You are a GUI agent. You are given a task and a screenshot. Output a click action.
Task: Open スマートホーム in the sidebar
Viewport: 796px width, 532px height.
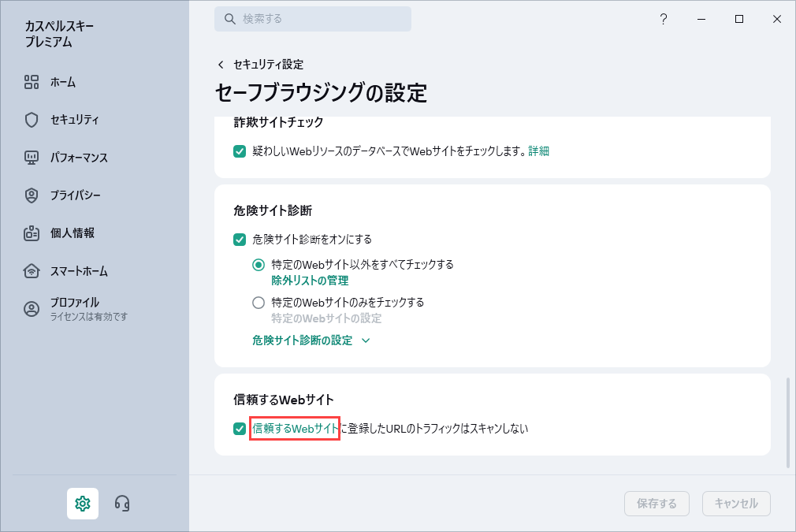(79, 271)
